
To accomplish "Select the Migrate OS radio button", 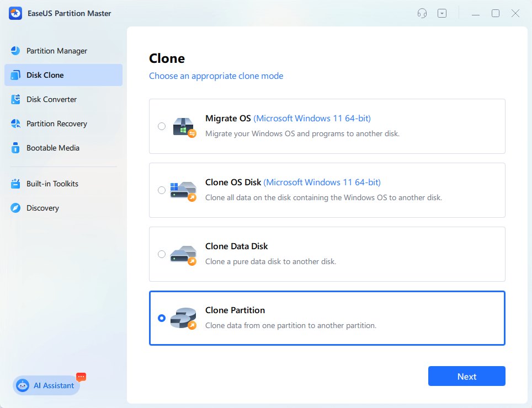I will tap(162, 126).
